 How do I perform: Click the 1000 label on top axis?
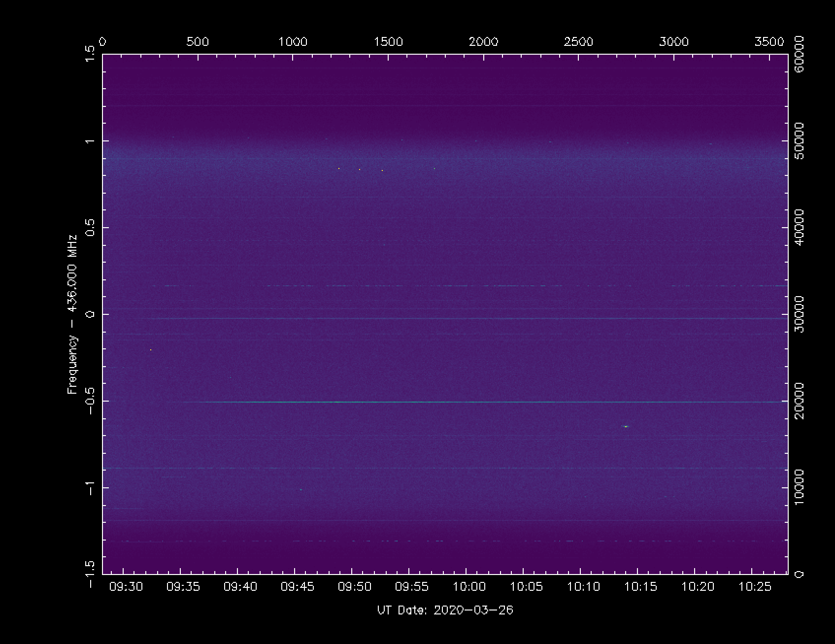[x=293, y=42]
